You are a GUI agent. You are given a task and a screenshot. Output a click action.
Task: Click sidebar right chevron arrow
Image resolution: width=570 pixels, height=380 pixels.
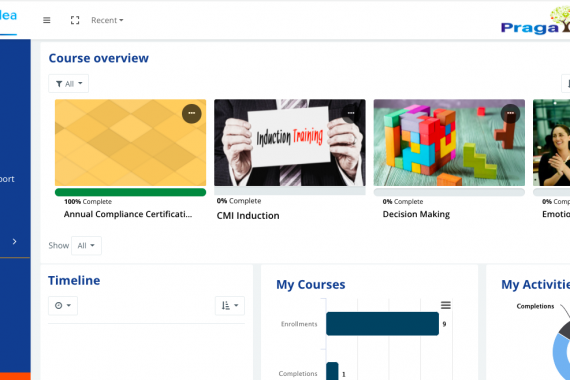tap(15, 241)
